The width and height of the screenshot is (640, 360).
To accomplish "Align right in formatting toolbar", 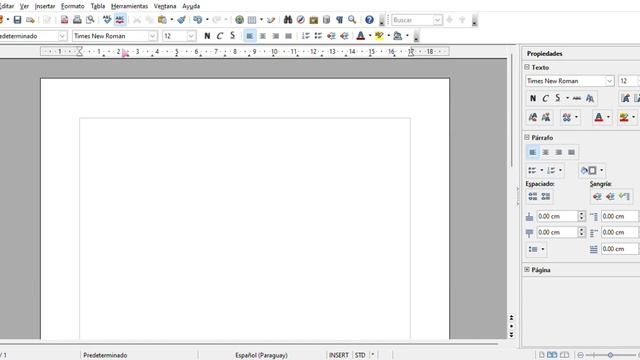I will 276,36.
